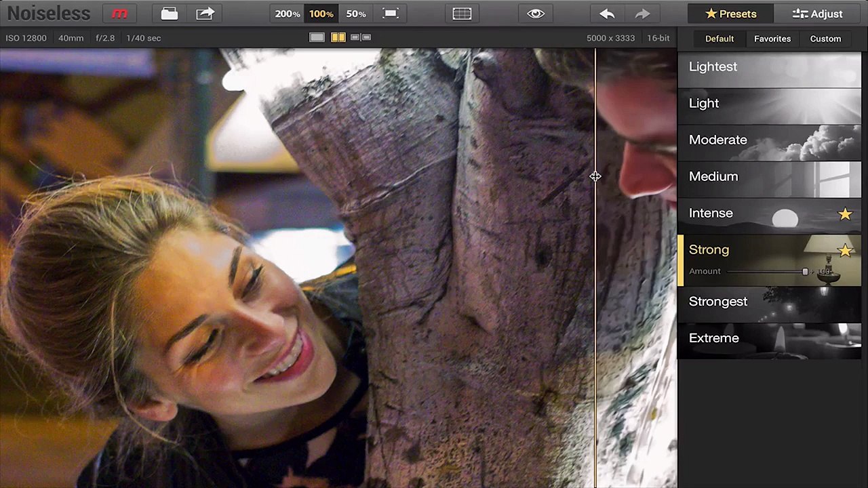
Task: Click the Noiseless app title
Action: coord(49,14)
